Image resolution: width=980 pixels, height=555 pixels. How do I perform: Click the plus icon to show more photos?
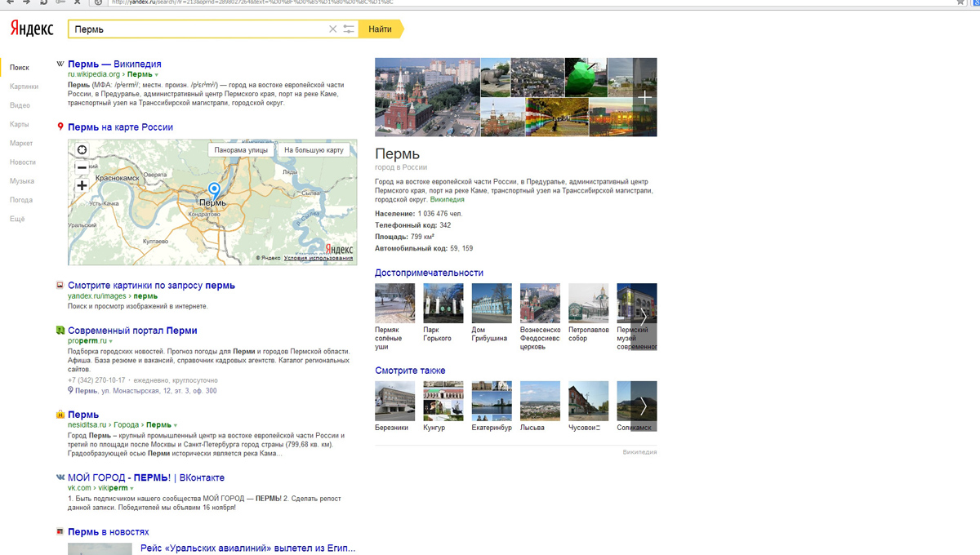[x=644, y=98]
